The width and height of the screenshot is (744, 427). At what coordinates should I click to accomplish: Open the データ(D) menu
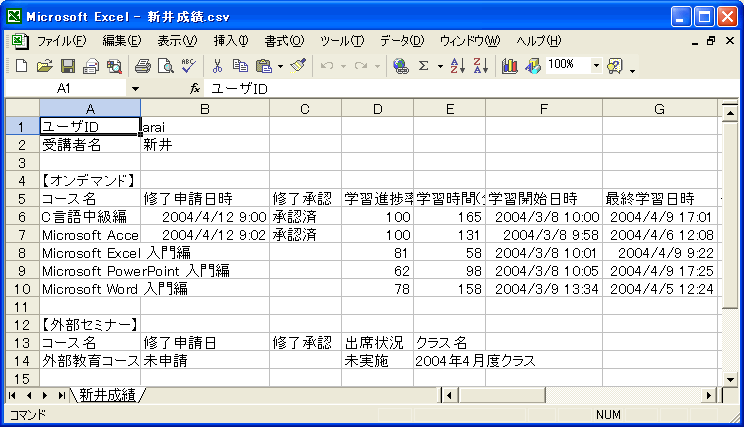[402, 41]
